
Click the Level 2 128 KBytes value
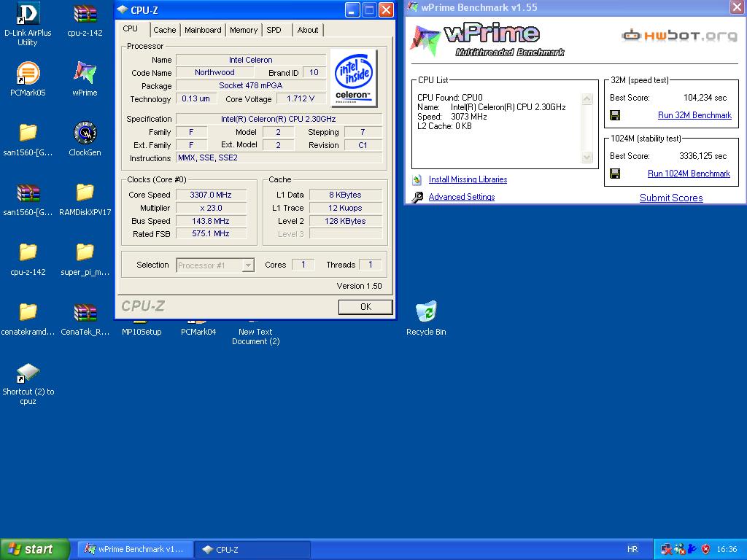coord(345,221)
